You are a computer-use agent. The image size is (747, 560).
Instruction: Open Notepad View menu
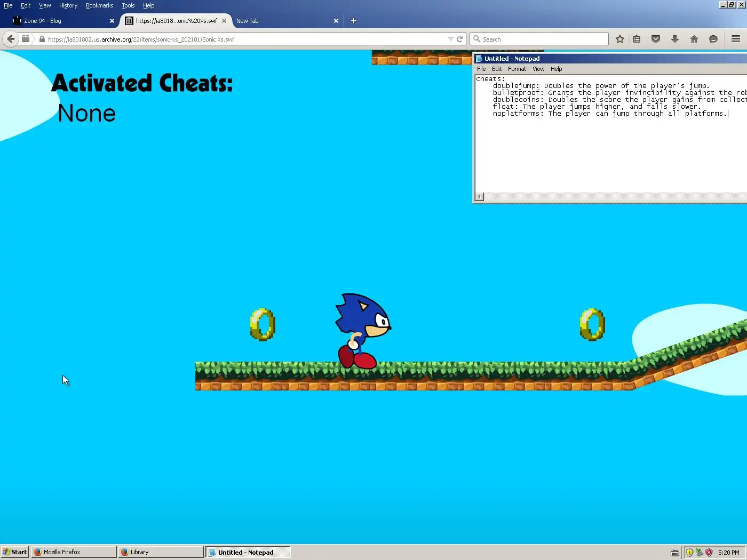point(538,69)
